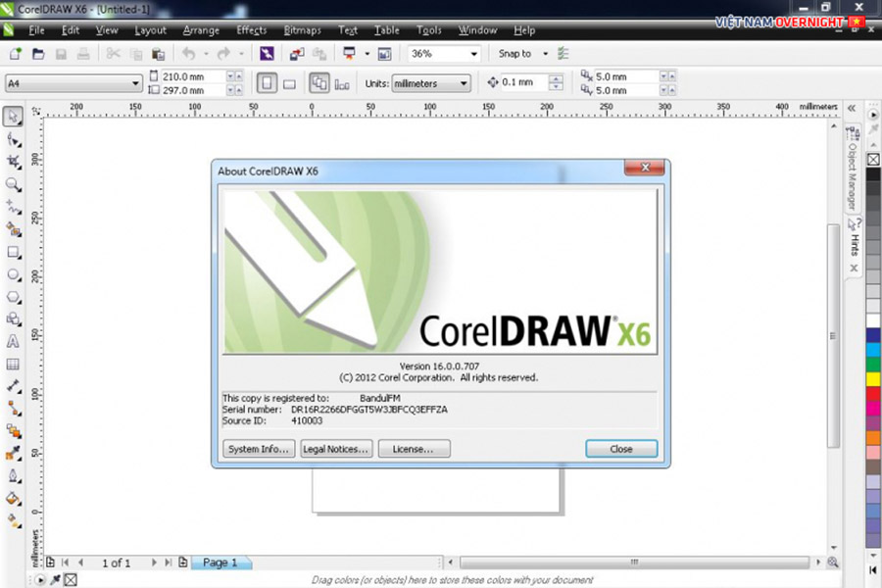
Task: Expand the Redo history arrow
Action: 241,54
